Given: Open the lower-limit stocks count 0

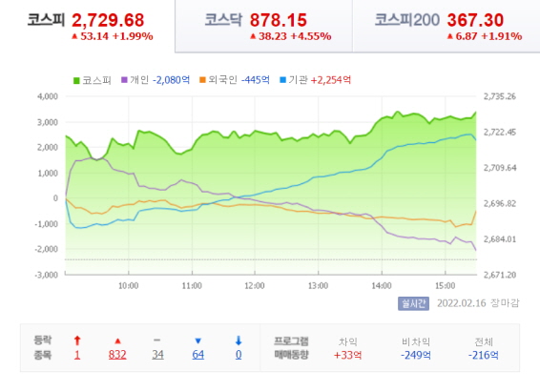Looking at the screenshot, I should pos(239,355).
